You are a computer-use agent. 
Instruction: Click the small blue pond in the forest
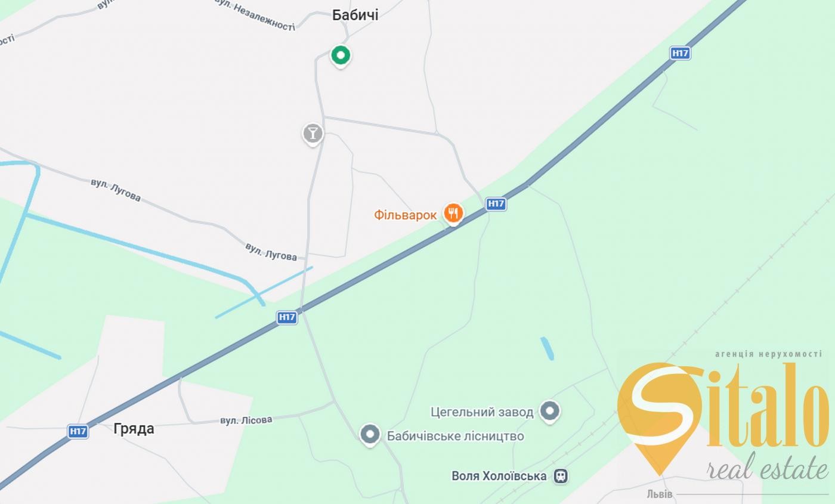(548, 349)
